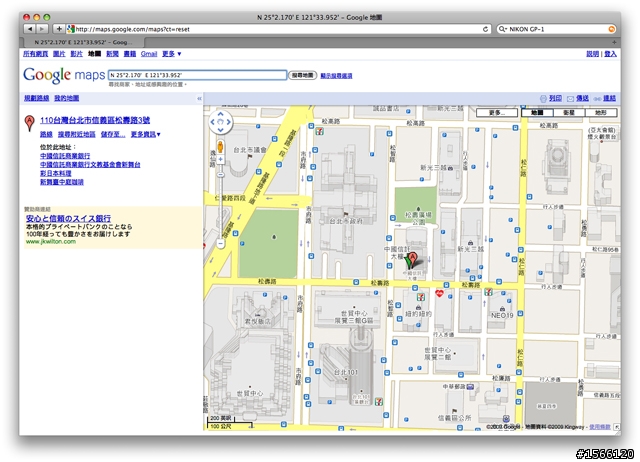Open 使用條款 terms link on map

tap(600, 426)
